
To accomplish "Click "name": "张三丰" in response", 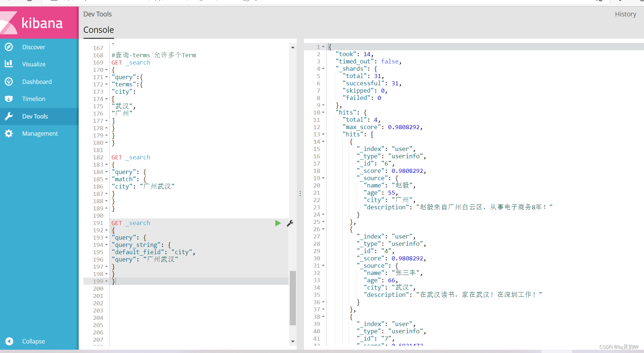I will pyautogui.click(x=393, y=273).
